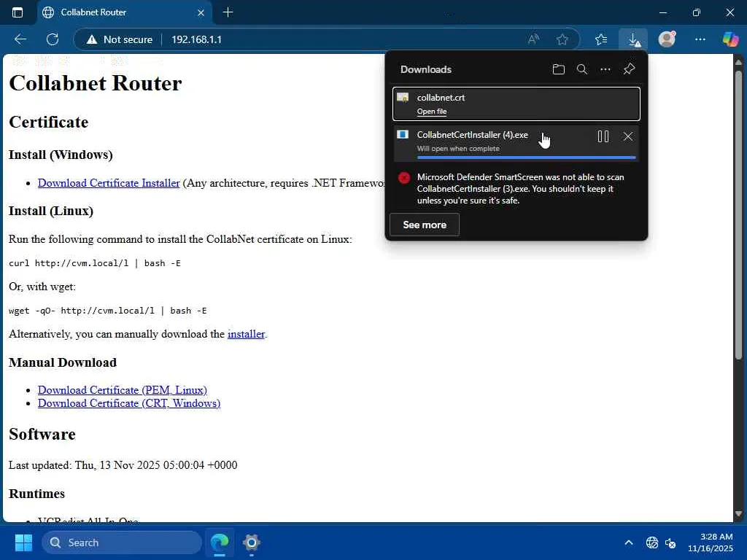
Task: Click Open file under collabnet.crt
Action: pyautogui.click(x=432, y=112)
